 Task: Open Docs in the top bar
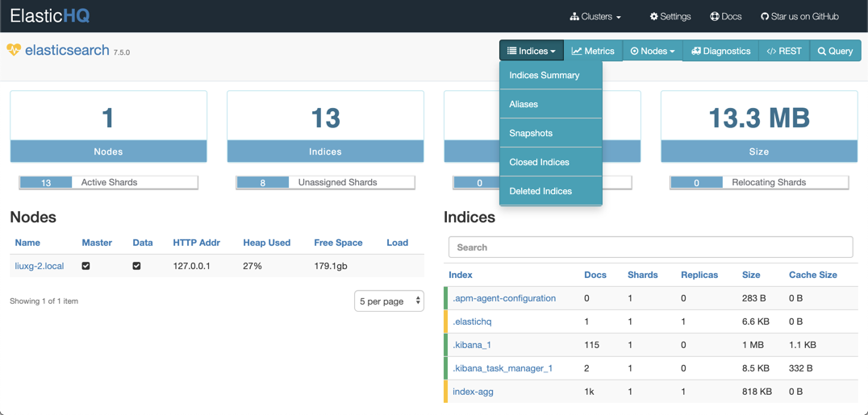[x=726, y=17]
